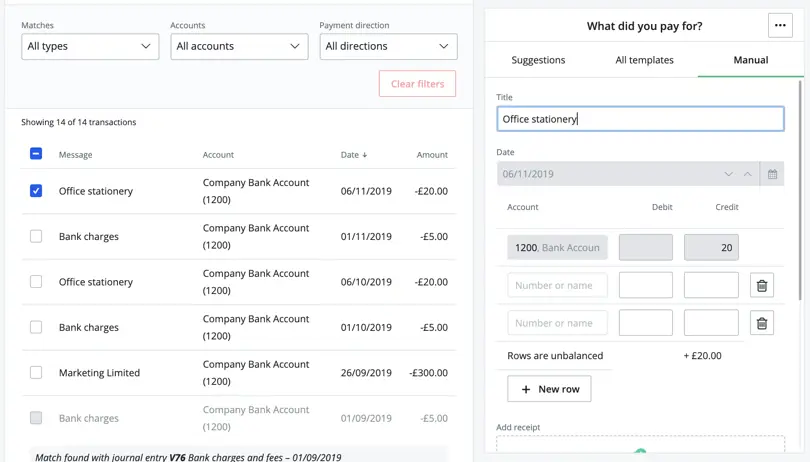
Task: Open the Matches All types dropdown
Action: [x=90, y=47]
